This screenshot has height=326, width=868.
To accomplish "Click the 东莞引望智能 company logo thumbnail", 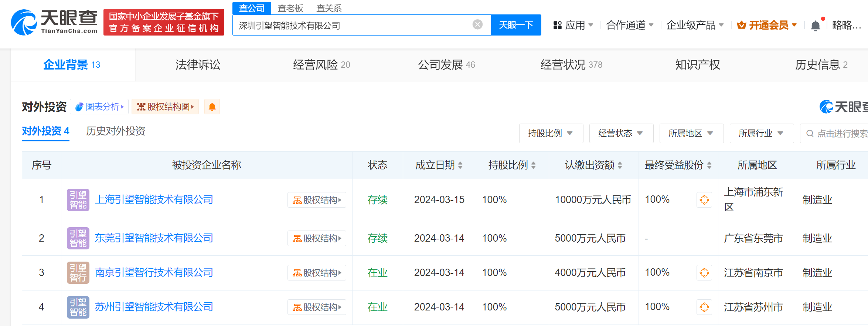I will coord(78,238).
